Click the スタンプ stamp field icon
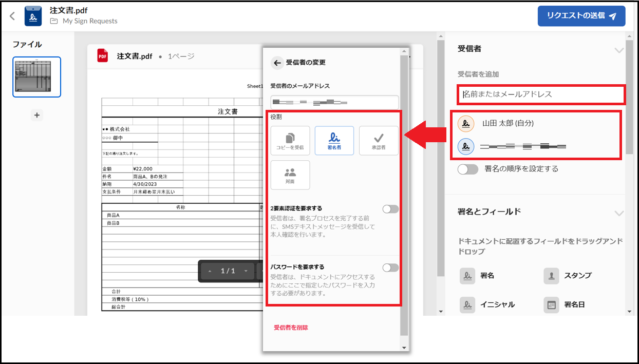 click(x=551, y=276)
